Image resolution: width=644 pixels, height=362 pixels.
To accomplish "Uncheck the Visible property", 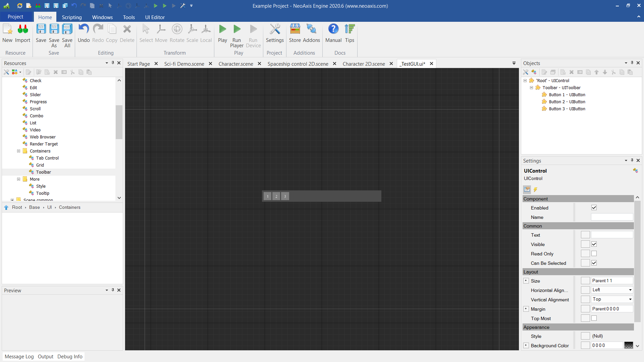I will point(594,244).
